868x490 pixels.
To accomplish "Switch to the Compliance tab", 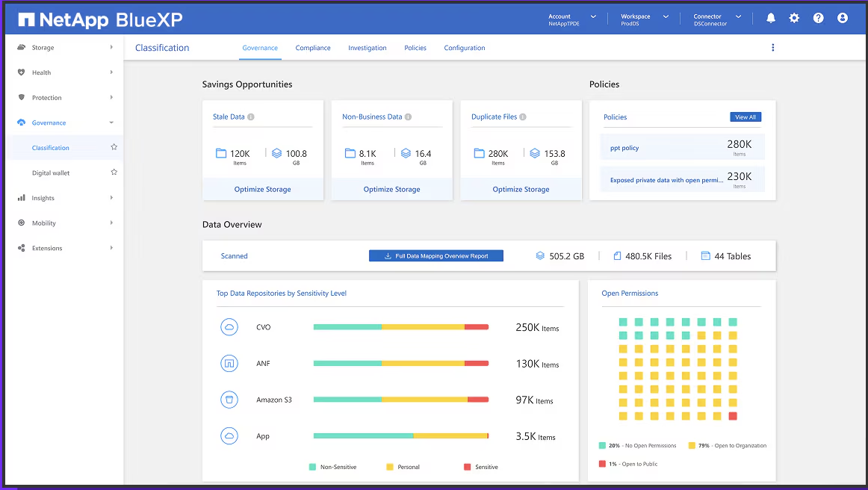I will pyautogui.click(x=313, y=48).
